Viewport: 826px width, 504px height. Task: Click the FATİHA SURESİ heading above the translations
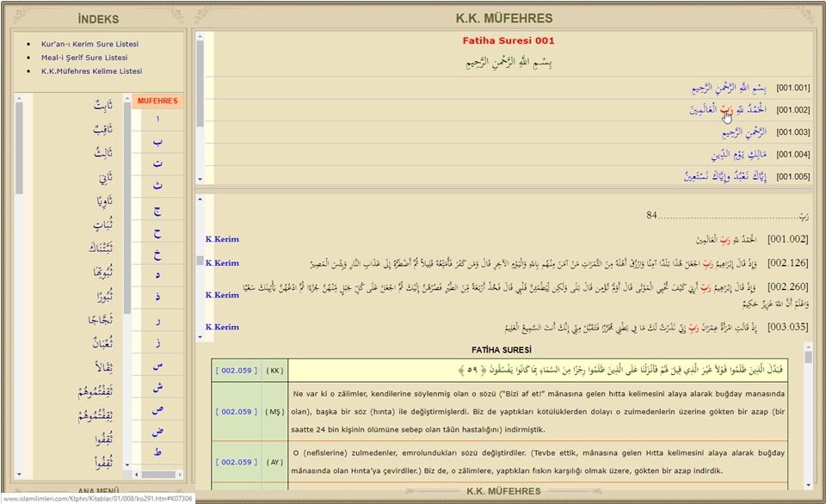tap(502, 350)
